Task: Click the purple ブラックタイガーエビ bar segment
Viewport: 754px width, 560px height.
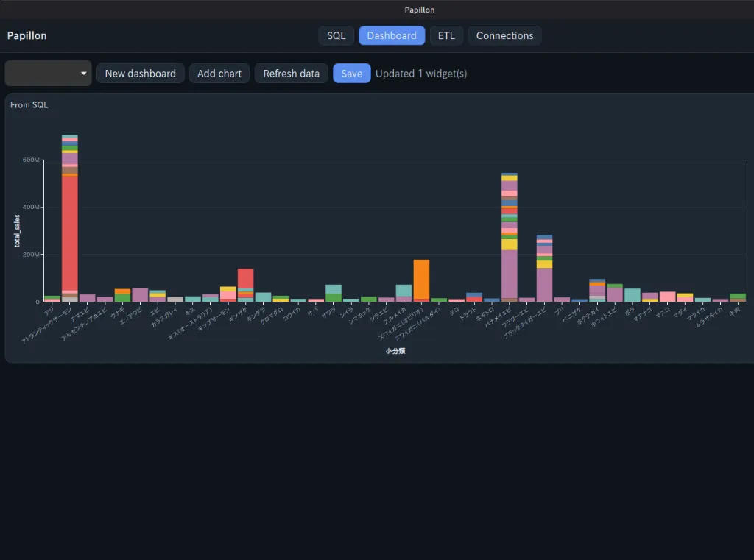Action: click(544, 285)
